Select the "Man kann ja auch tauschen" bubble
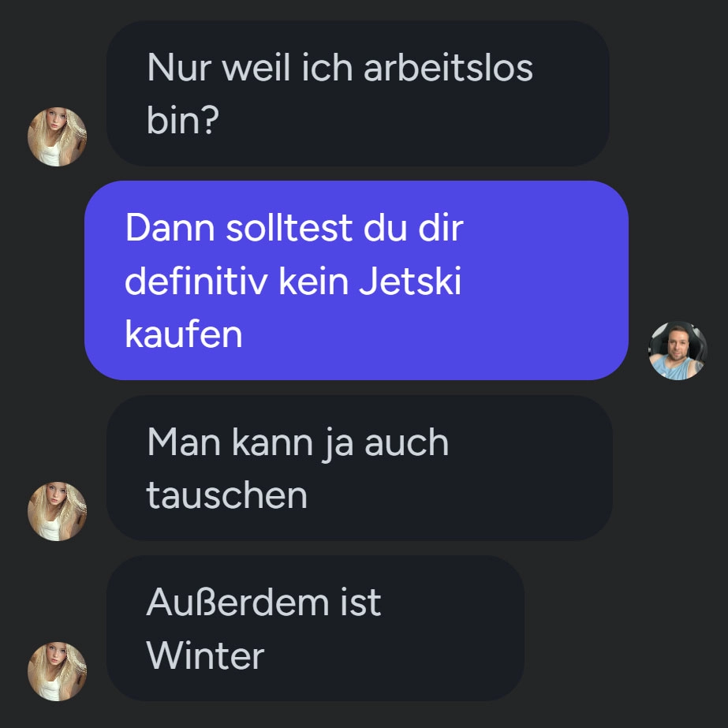Screen dimensions: 728x728 [360, 468]
